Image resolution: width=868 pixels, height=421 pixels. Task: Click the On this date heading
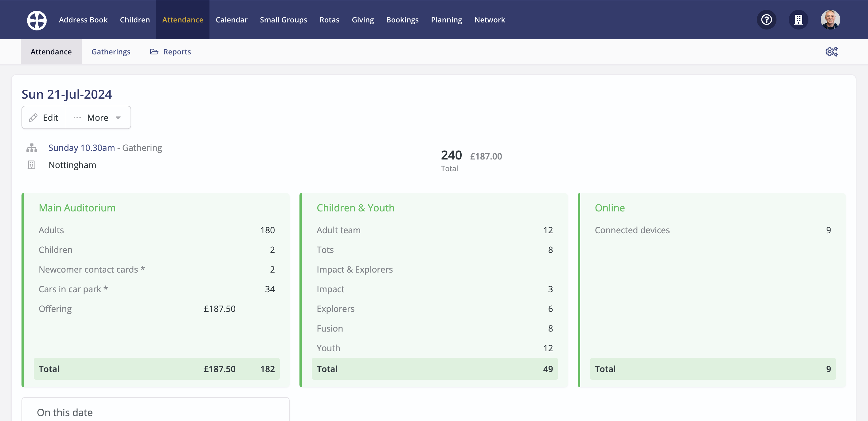pos(65,413)
